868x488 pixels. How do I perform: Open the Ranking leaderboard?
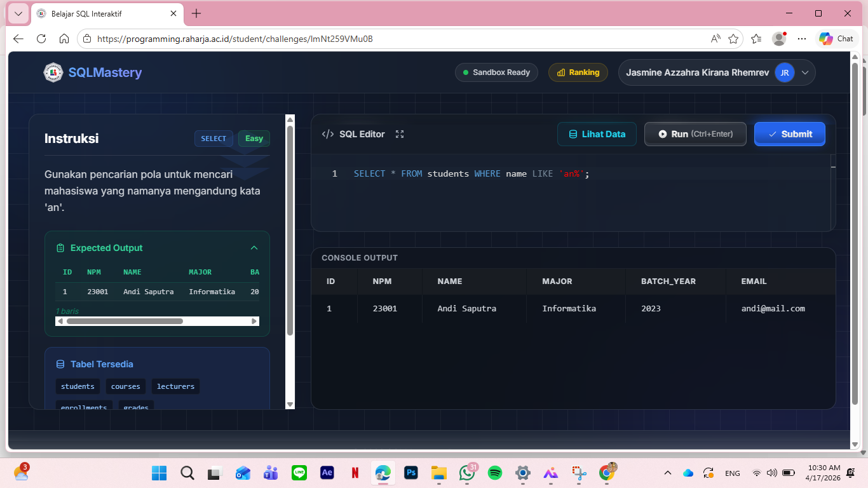coord(578,72)
